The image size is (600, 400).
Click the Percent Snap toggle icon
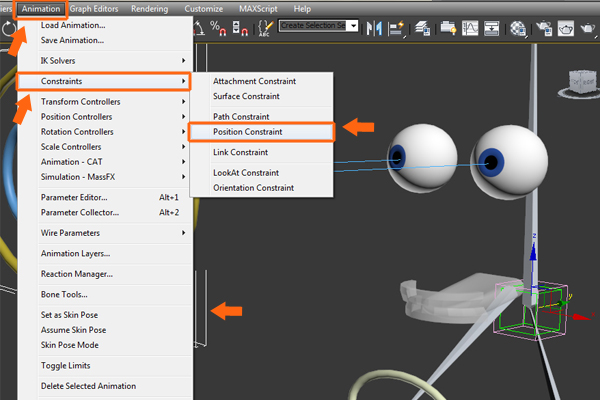pyautogui.click(x=218, y=28)
